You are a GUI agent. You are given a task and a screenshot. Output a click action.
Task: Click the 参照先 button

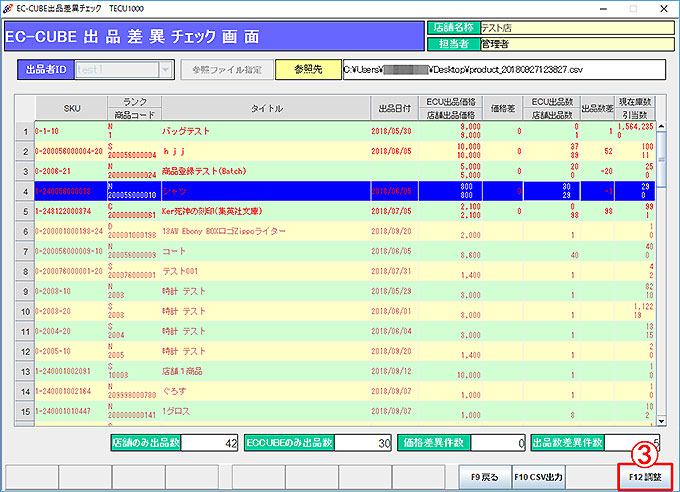308,69
